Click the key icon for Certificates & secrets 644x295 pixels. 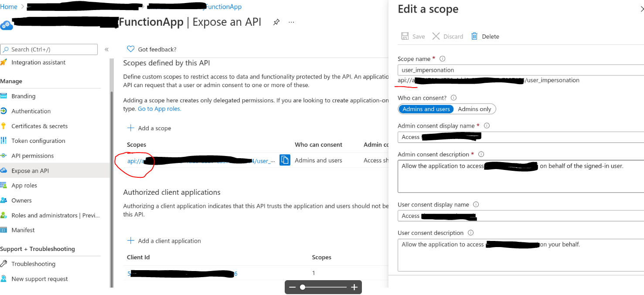(x=4, y=126)
